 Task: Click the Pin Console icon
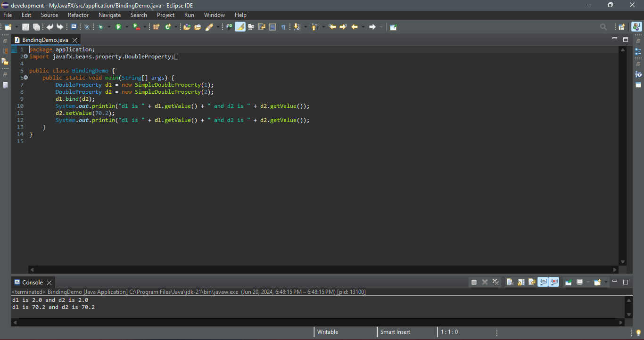(x=569, y=282)
